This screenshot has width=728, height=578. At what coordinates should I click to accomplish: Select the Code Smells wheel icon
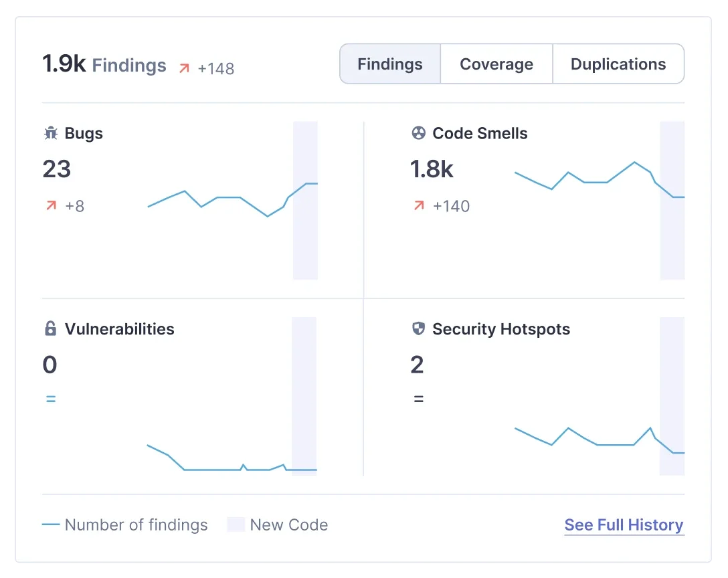pyautogui.click(x=418, y=133)
